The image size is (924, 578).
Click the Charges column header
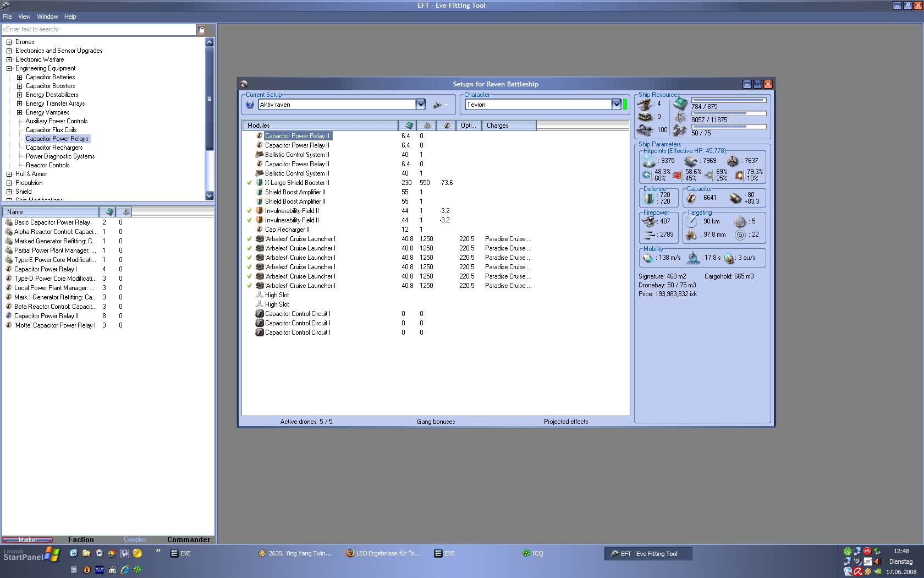point(509,126)
